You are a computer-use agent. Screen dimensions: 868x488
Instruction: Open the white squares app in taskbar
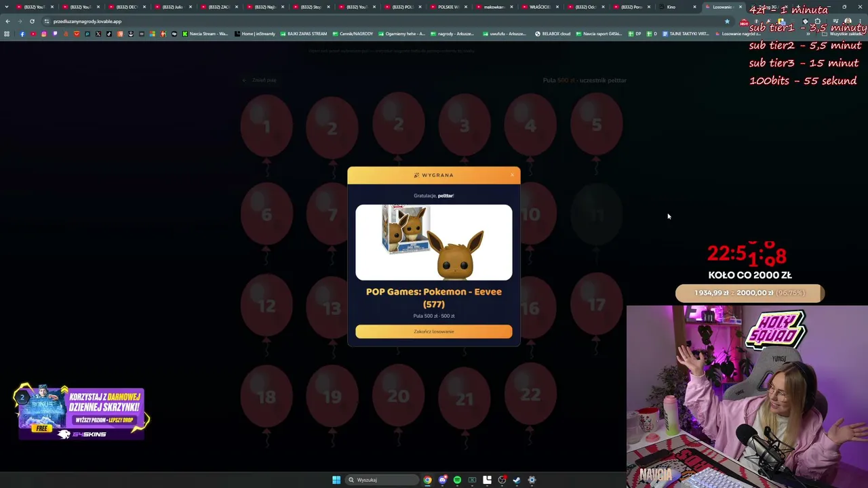tap(487, 480)
